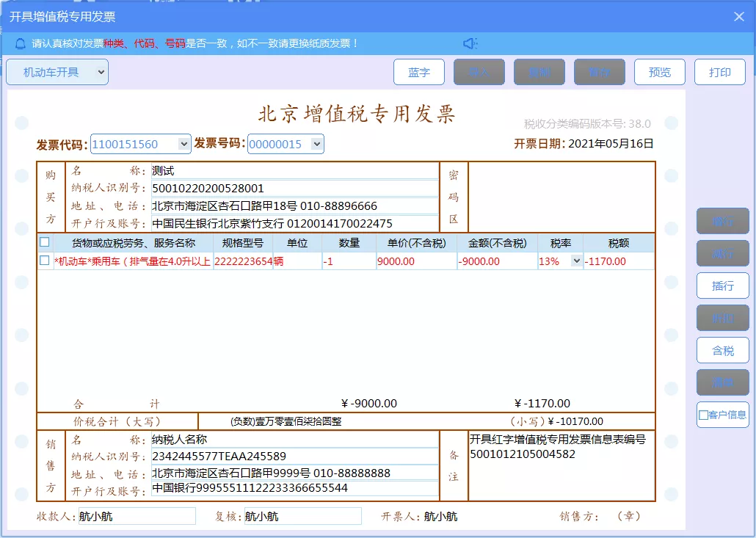The width and height of the screenshot is (756, 538).
Task: Click the 插行 insert row button
Action: click(722, 286)
